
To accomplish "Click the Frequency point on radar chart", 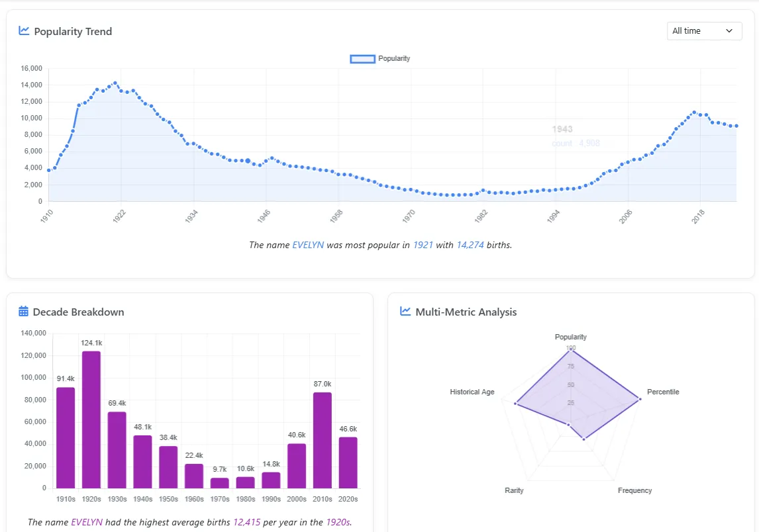I will pos(583,439).
